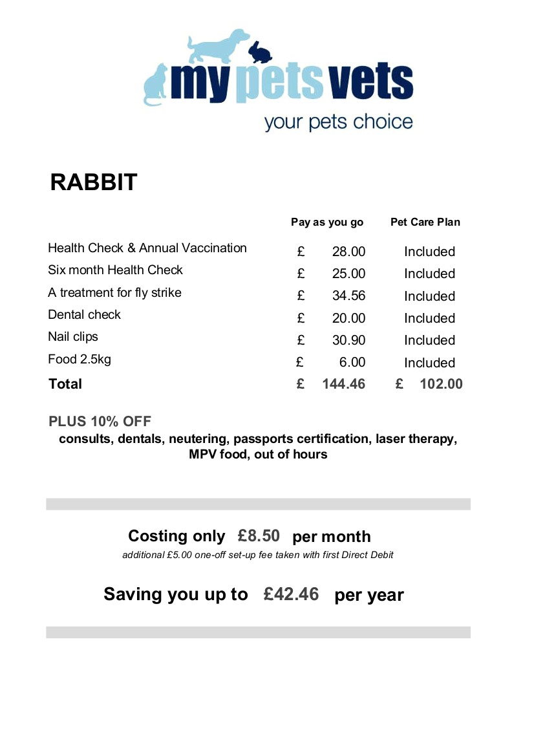Click the £42.46 yearly saving amount

(x=291, y=594)
